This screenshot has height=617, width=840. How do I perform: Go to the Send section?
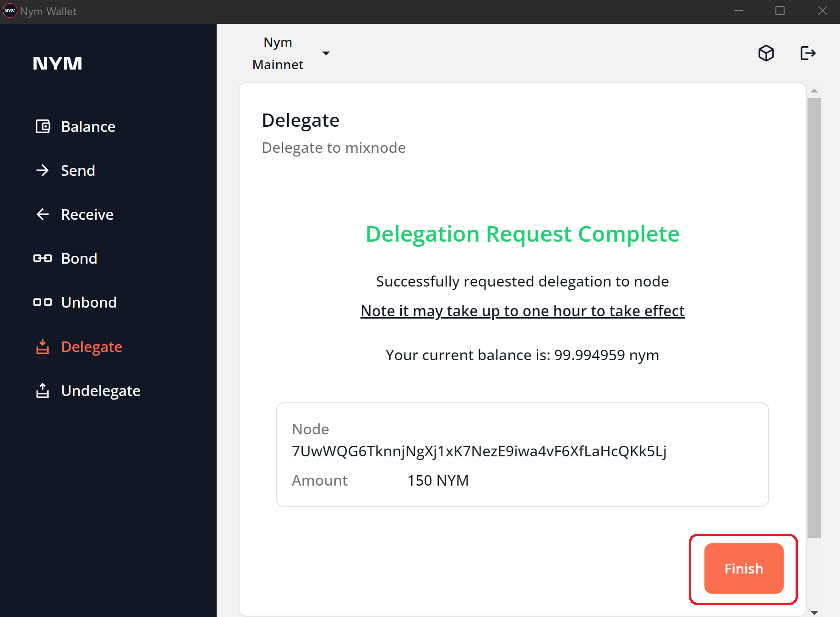coord(78,171)
